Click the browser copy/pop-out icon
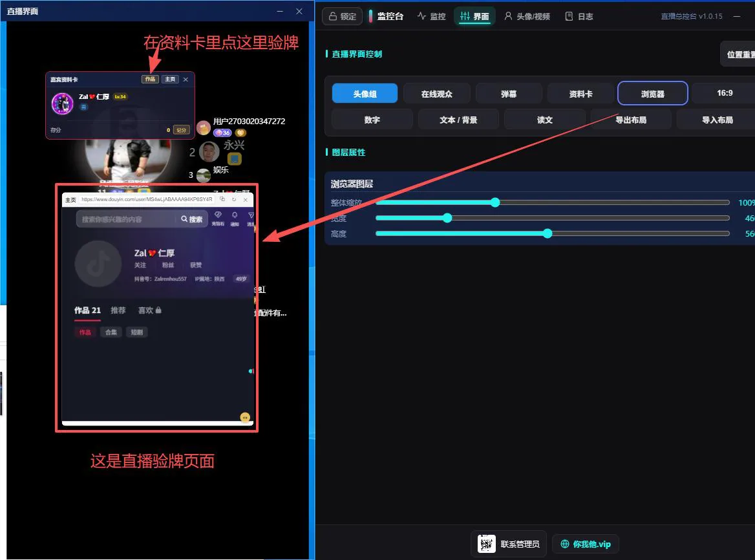This screenshot has height=560, width=755. pos(222,199)
